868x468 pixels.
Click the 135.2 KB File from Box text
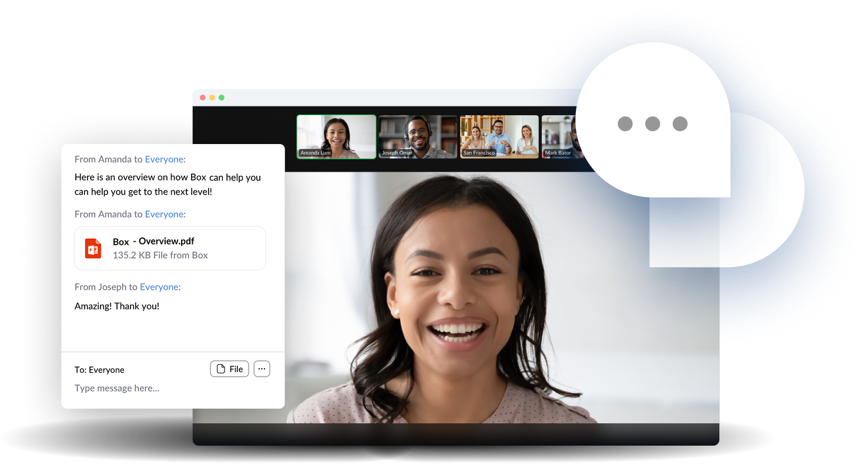160,255
